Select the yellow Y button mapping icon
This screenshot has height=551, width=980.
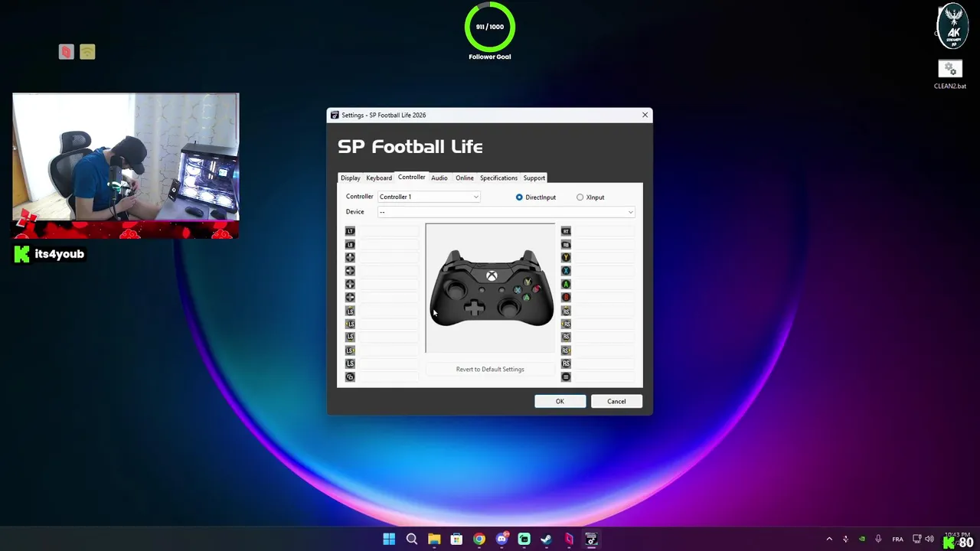(x=566, y=257)
